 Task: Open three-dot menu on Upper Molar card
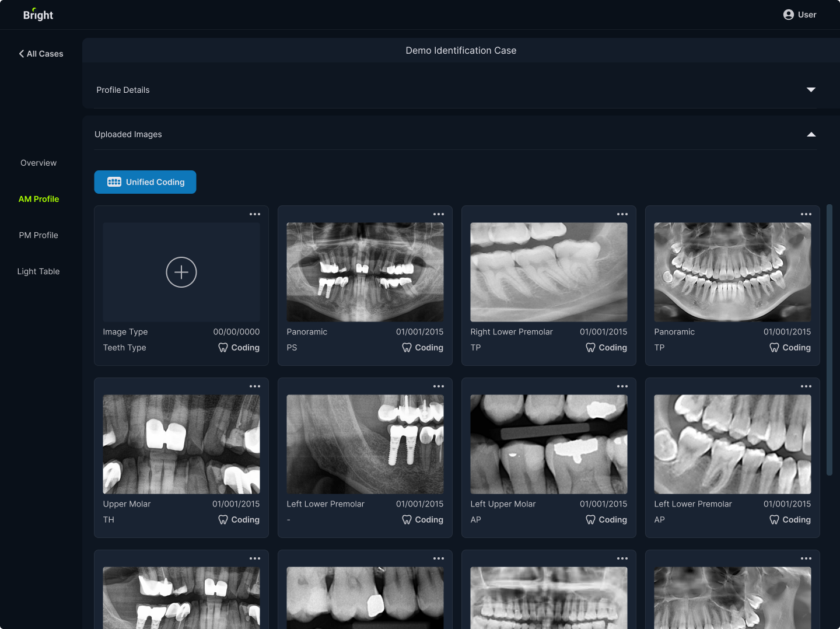click(x=255, y=386)
